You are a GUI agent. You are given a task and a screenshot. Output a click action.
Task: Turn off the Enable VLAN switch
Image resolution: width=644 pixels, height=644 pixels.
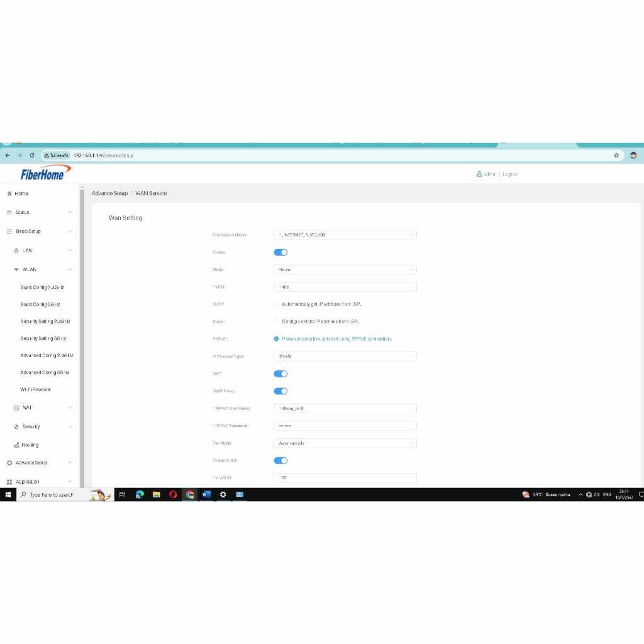click(x=280, y=460)
